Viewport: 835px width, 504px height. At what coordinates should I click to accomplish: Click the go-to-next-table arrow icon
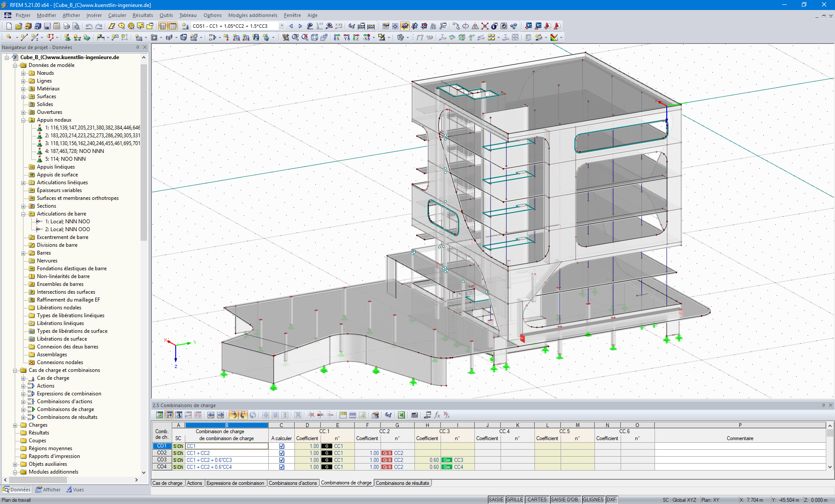220,415
